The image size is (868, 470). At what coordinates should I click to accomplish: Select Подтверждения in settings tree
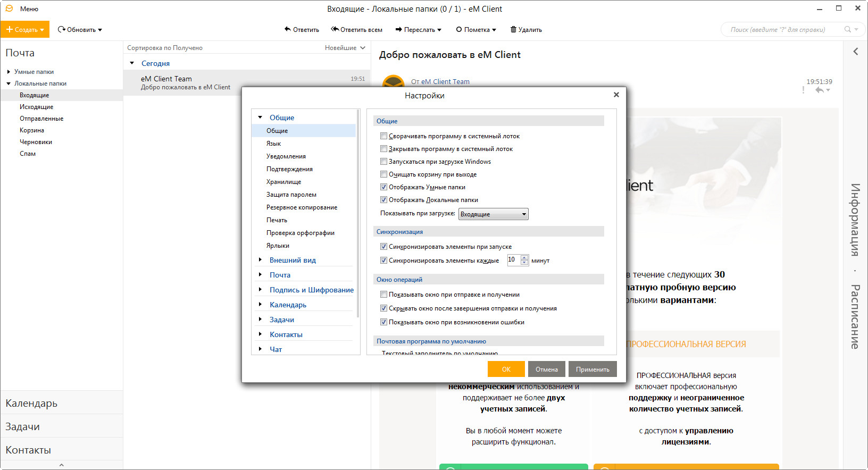[x=289, y=169]
